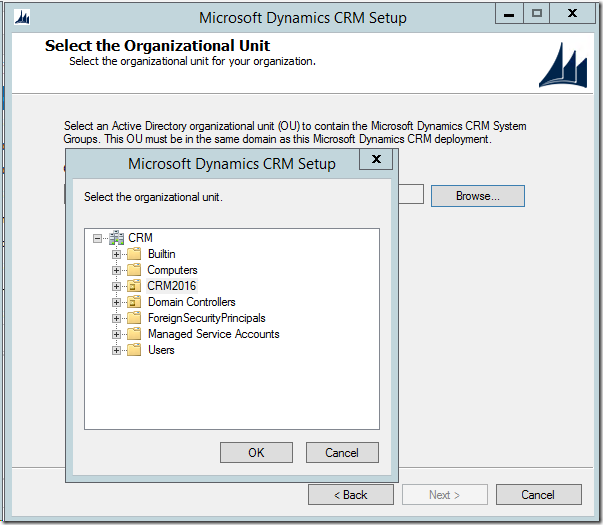This screenshot has width=603, height=525.
Task: Click the Dynamics CRM title bar icon
Action: [x=22, y=17]
